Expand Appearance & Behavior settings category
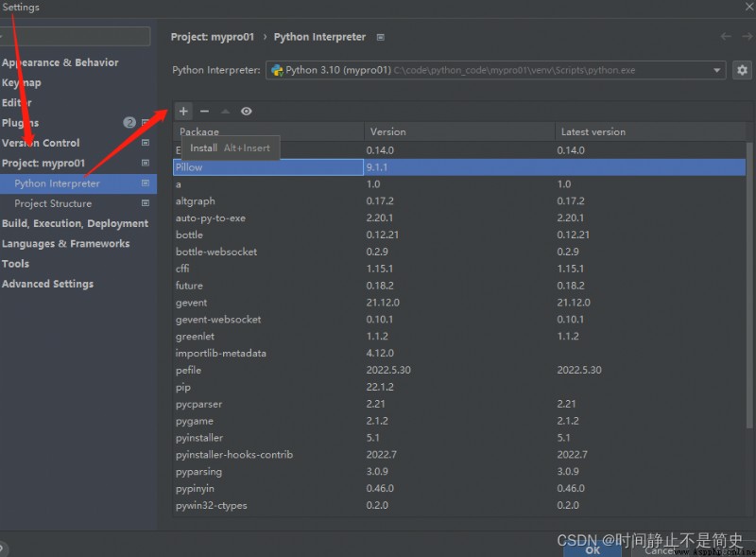The image size is (756, 557). point(60,62)
